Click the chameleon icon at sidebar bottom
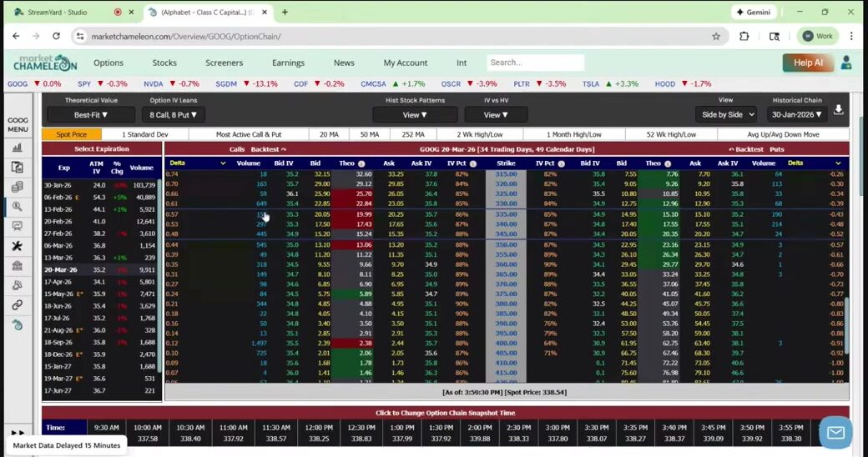Screen dimensions: 868x457 coord(18,324)
